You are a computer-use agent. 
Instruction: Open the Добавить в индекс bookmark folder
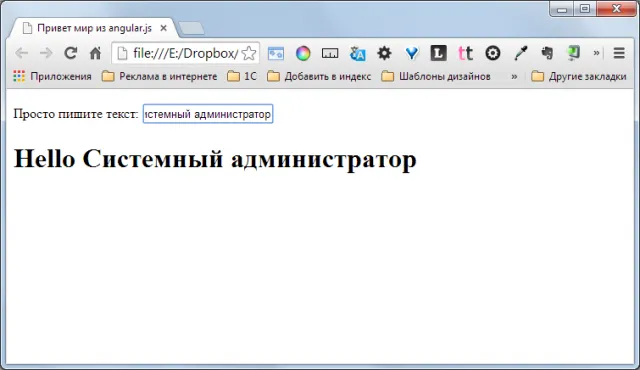319,76
